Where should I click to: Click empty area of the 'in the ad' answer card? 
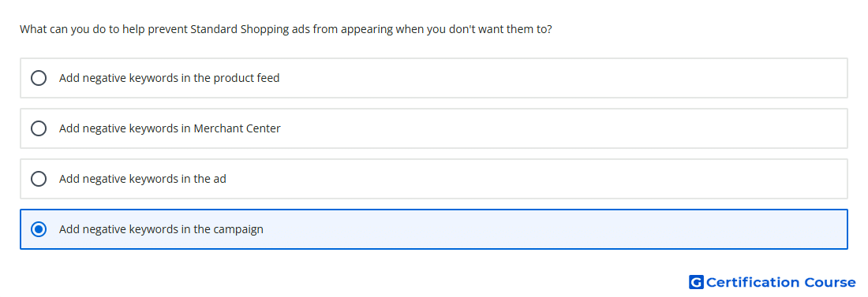pyautogui.click(x=554, y=179)
